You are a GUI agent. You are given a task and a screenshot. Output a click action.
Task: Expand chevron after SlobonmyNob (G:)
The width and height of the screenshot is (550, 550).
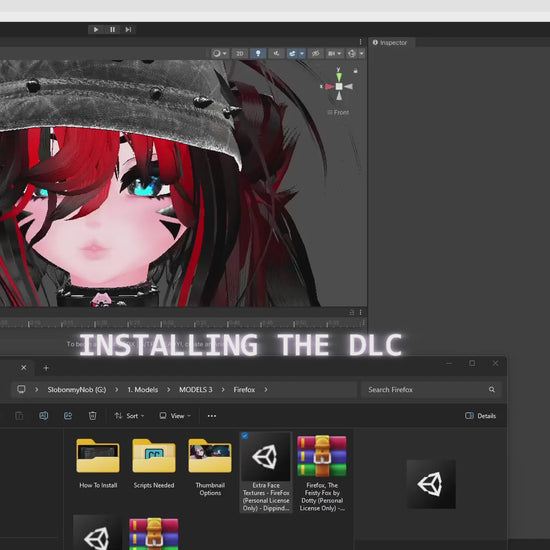coord(116,390)
